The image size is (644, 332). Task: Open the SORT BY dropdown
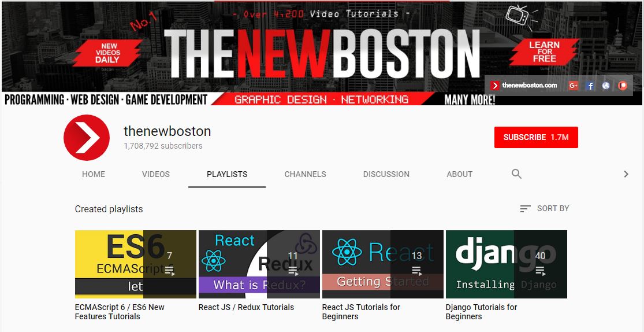point(545,209)
